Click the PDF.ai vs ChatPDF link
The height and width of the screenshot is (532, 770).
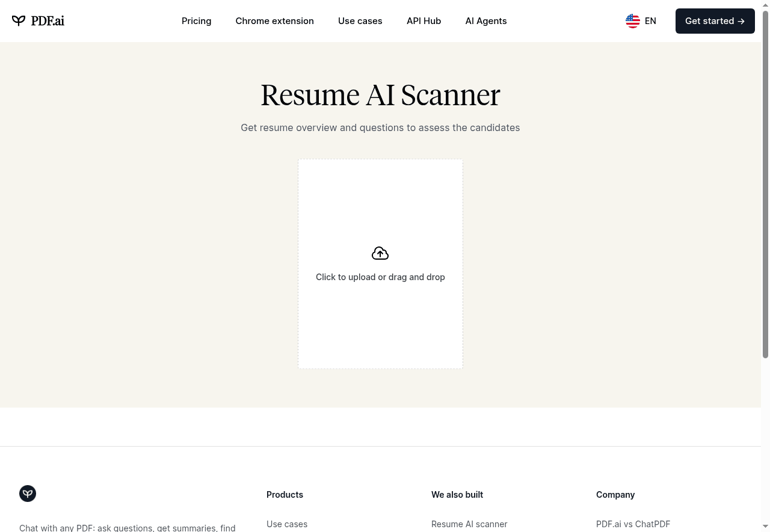633,524
